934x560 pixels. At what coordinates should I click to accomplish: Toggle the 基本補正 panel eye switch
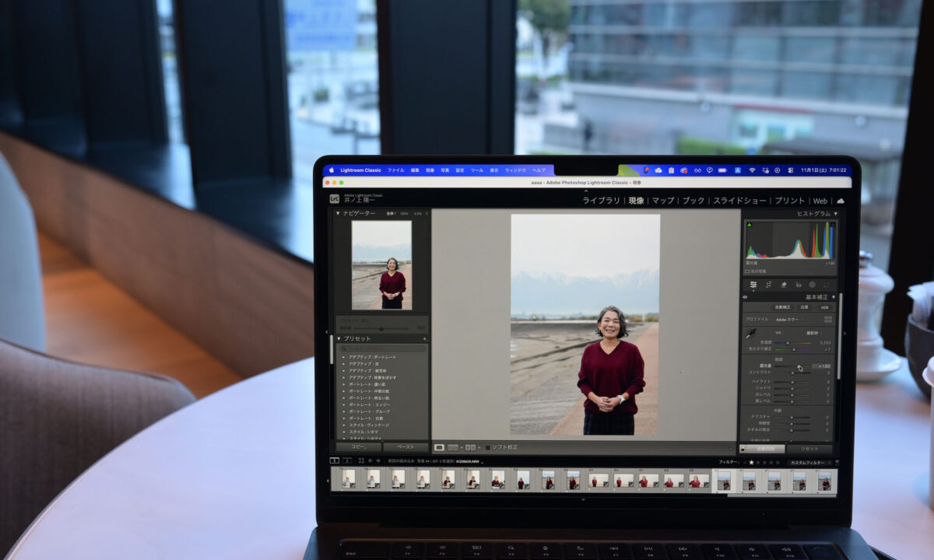click(x=745, y=297)
